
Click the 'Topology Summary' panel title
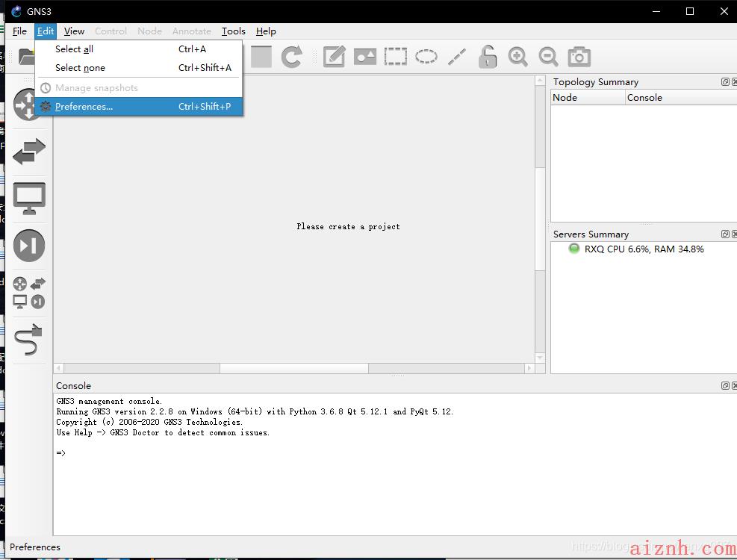(596, 82)
